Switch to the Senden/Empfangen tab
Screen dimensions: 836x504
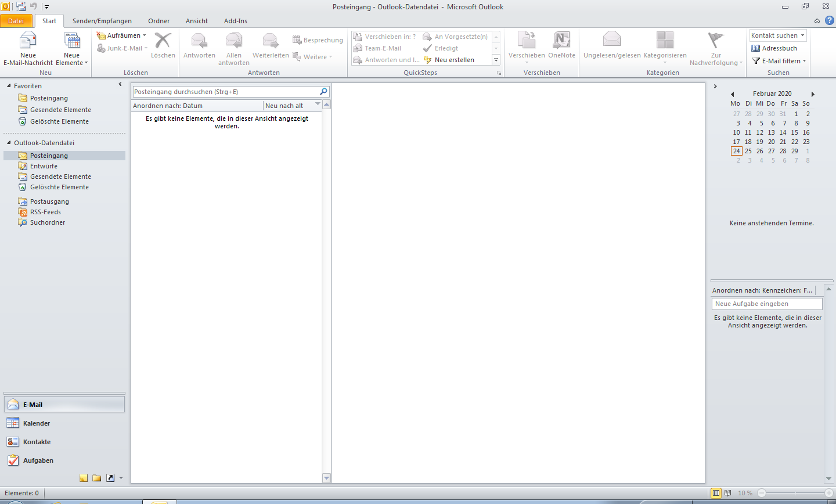tap(102, 21)
